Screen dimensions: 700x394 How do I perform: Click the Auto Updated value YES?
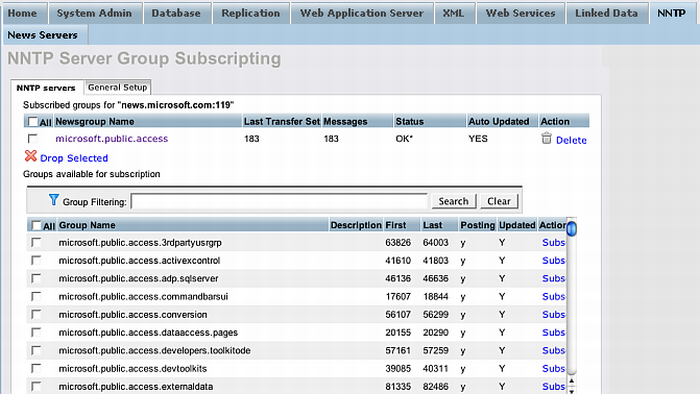pyautogui.click(x=478, y=139)
